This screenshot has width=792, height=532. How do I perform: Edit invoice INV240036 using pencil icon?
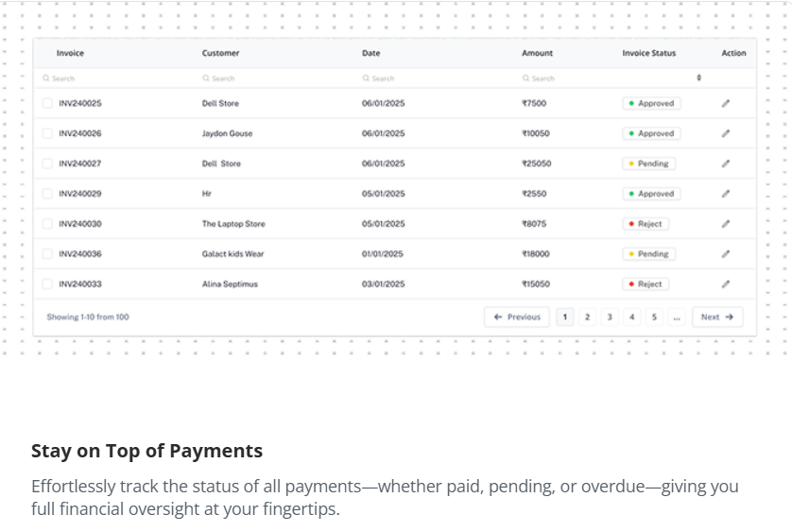(x=725, y=253)
